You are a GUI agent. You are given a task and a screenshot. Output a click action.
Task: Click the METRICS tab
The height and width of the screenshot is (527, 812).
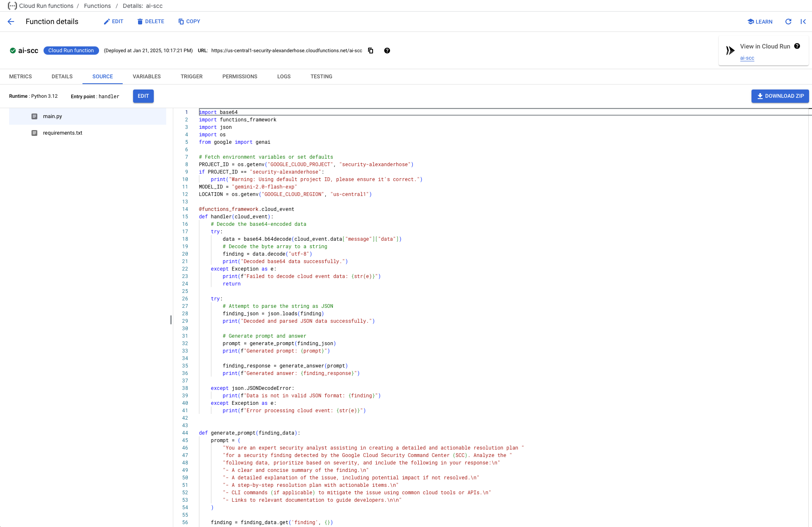[21, 76]
